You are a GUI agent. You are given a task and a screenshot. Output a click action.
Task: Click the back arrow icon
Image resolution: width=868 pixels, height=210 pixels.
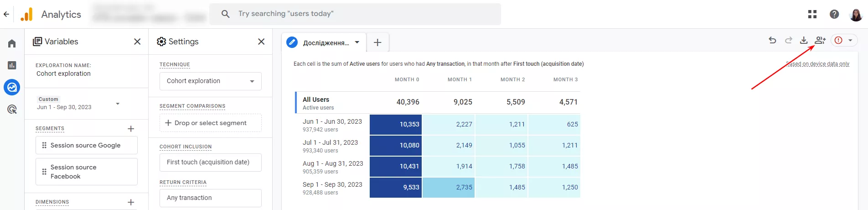[x=6, y=14]
